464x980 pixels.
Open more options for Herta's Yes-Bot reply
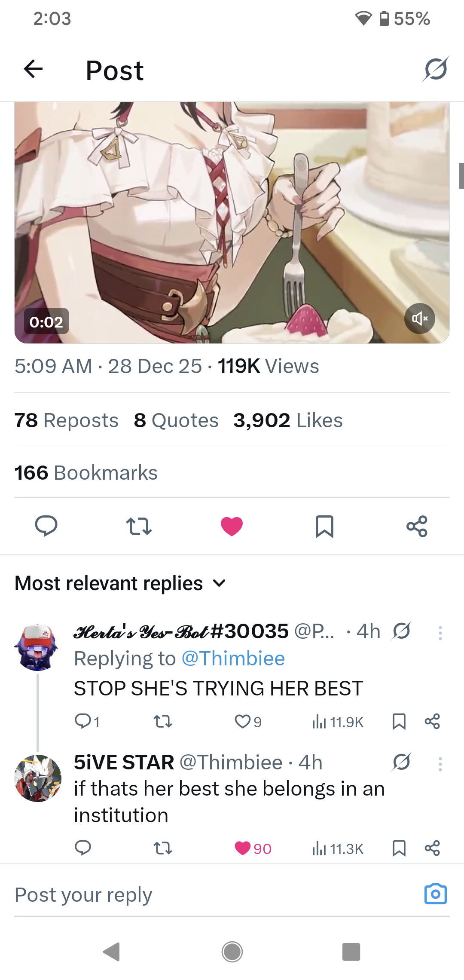point(440,633)
